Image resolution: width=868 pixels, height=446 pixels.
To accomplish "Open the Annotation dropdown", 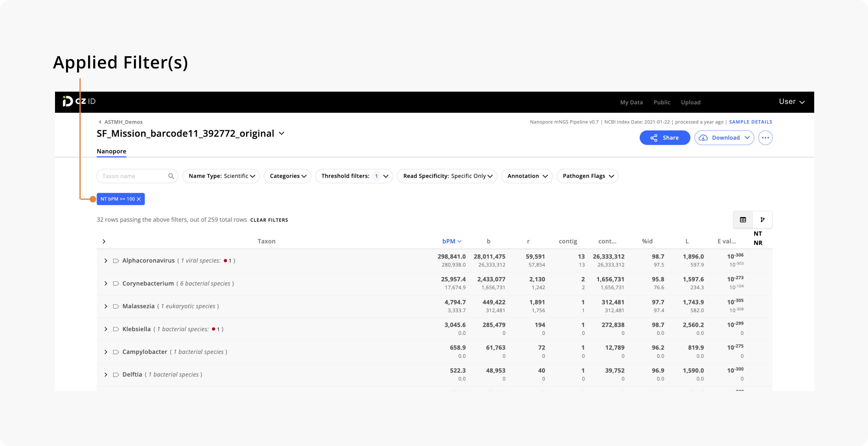I will point(527,176).
